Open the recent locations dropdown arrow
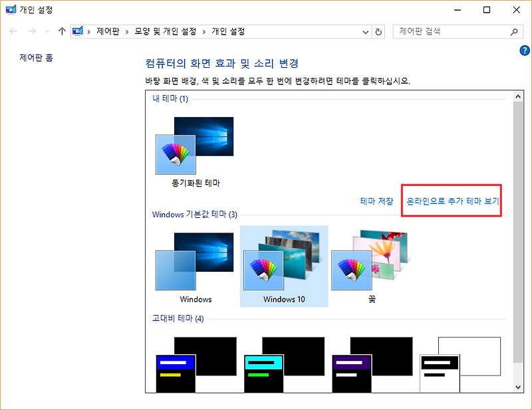 (x=47, y=31)
